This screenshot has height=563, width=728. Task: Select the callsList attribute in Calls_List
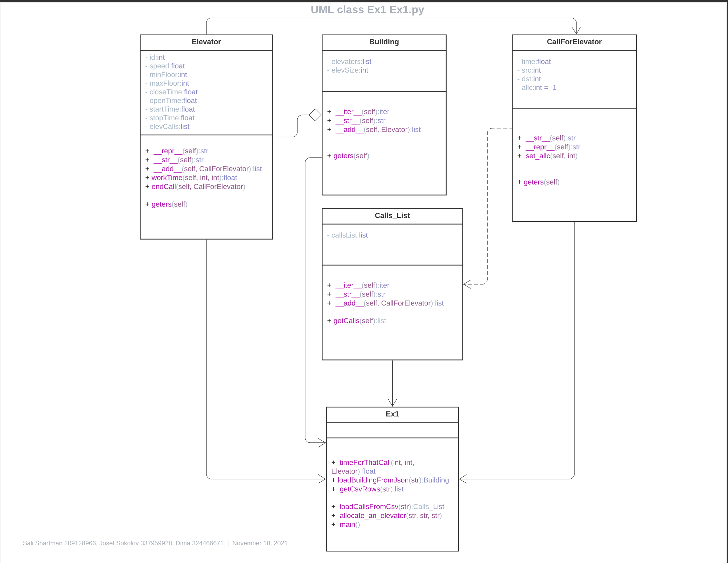point(347,235)
